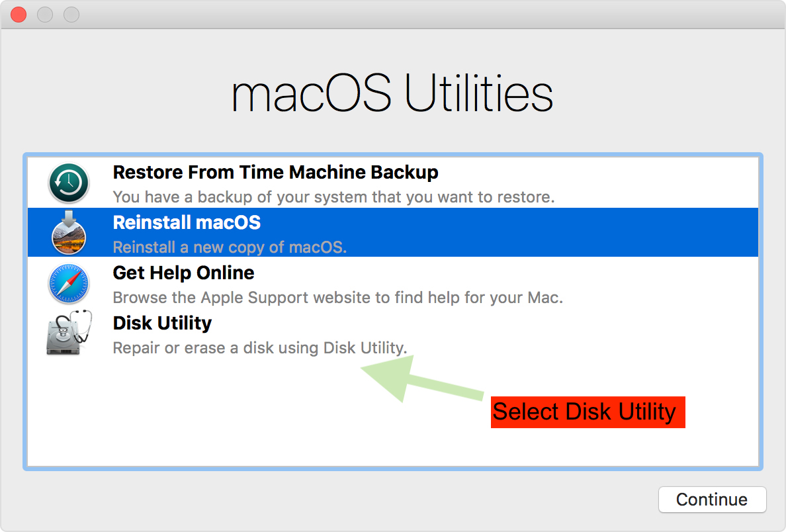The image size is (786, 532).
Task: Click the Time Machine clock icon
Action: 69,183
